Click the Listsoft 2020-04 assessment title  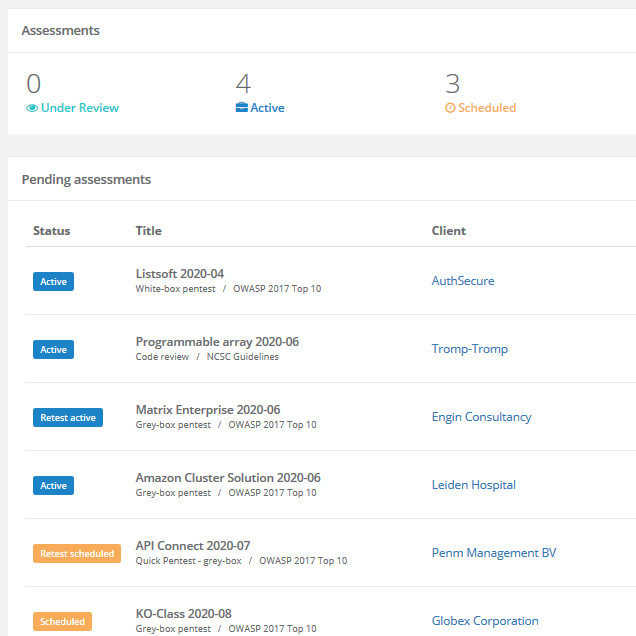[x=180, y=274]
